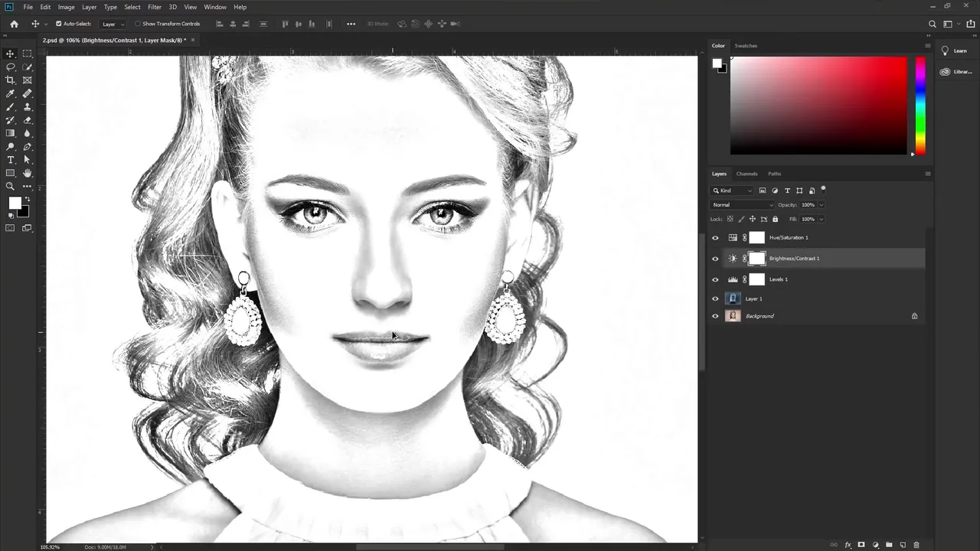Select the Move tool in the toolbox

[x=11, y=54]
